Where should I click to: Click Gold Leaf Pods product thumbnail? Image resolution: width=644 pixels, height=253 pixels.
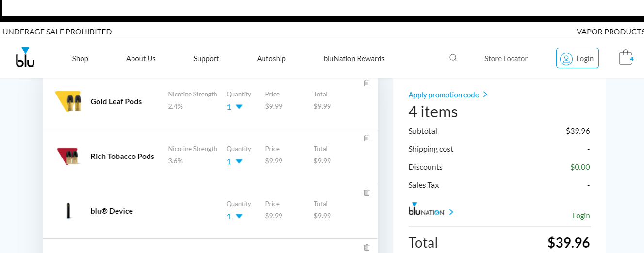click(x=68, y=101)
